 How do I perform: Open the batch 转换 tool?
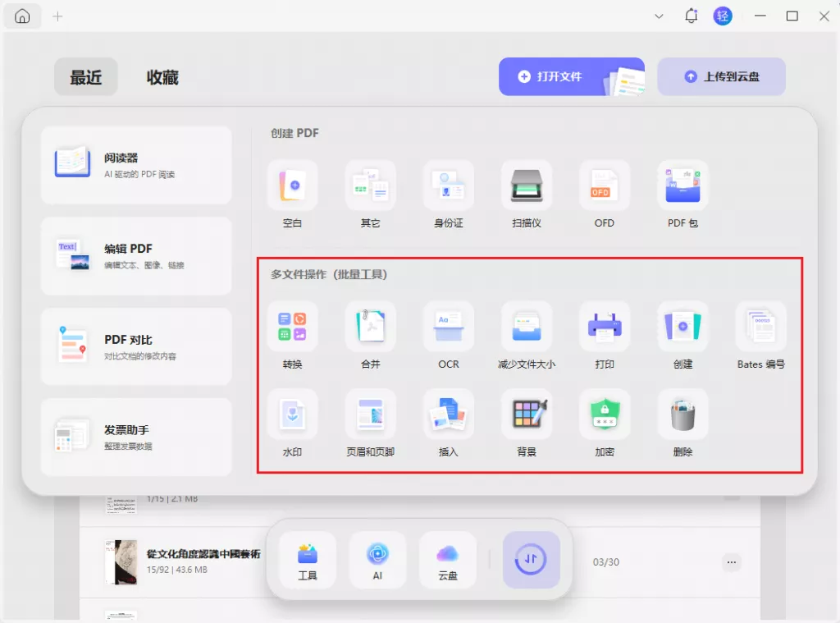pos(293,327)
